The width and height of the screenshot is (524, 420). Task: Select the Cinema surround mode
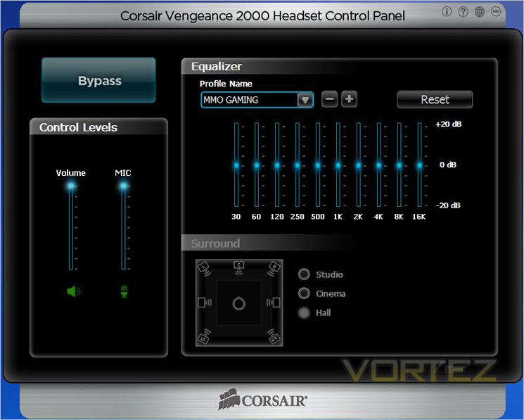click(x=304, y=293)
